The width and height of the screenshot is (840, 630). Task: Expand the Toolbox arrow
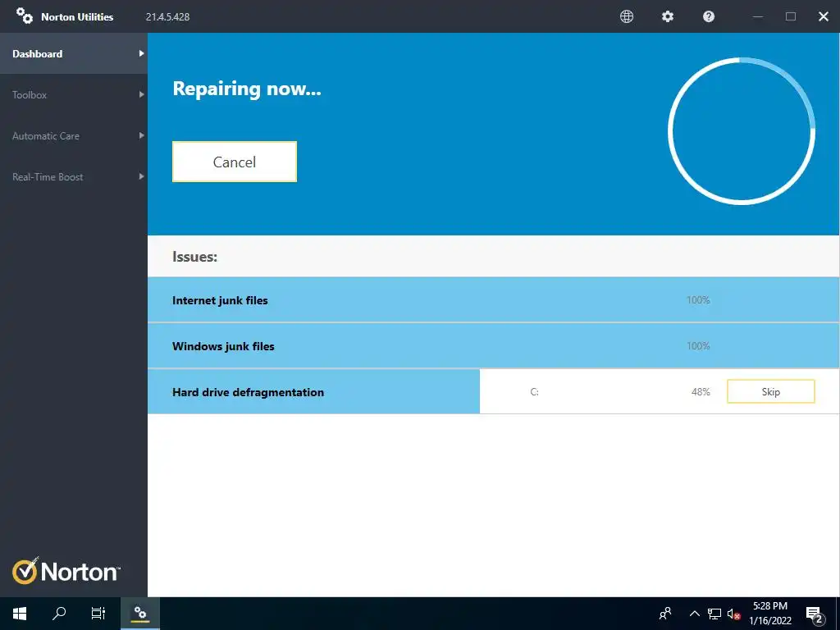(x=141, y=95)
